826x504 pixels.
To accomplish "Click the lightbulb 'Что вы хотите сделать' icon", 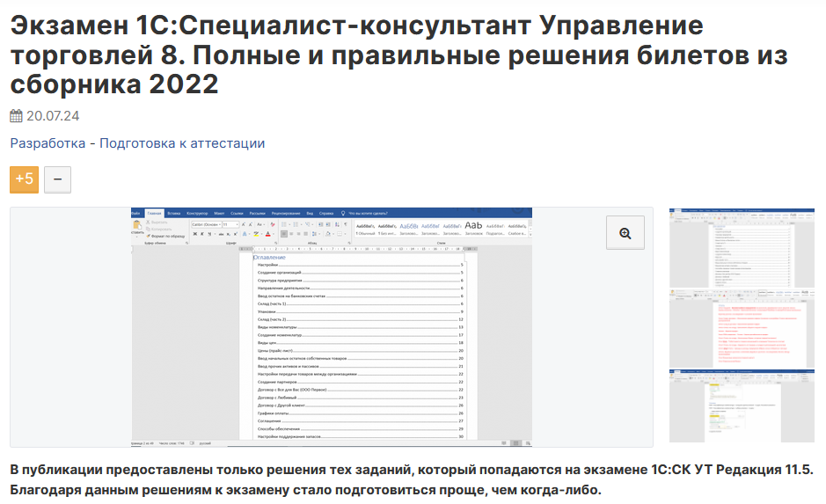I will pyautogui.click(x=343, y=214).
